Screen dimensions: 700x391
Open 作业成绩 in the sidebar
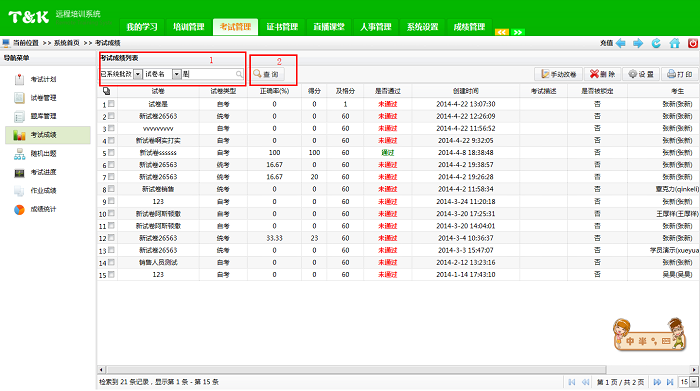[43, 191]
